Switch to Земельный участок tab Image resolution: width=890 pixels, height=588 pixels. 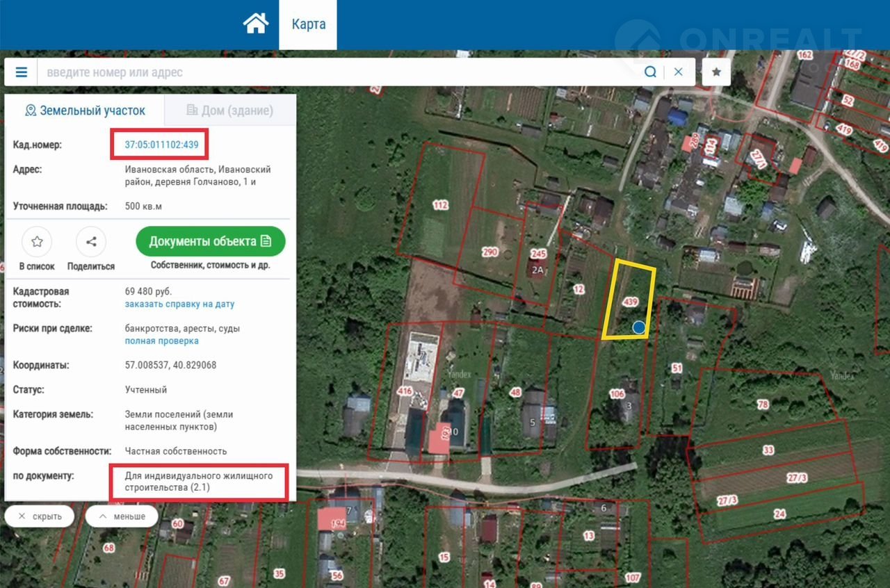pyautogui.click(x=85, y=111)
